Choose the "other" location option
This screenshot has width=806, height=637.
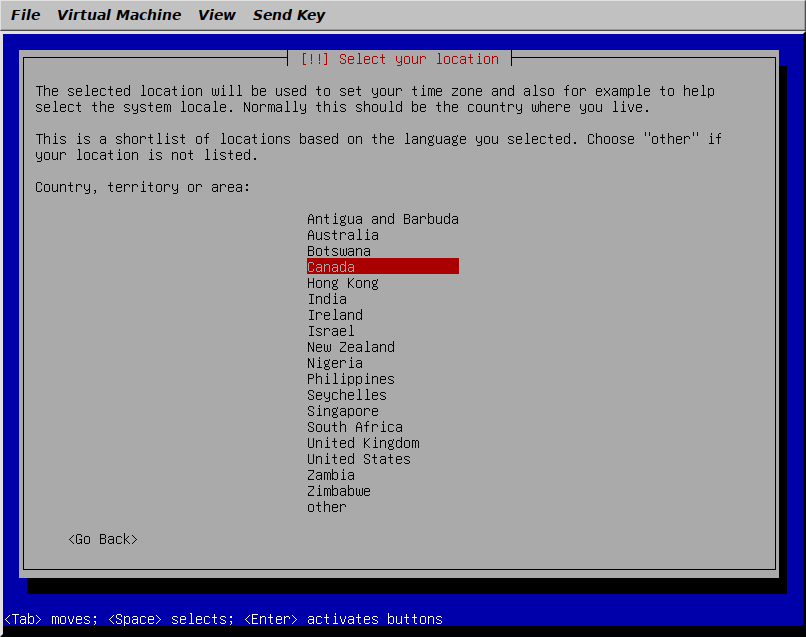pos(326,507)
